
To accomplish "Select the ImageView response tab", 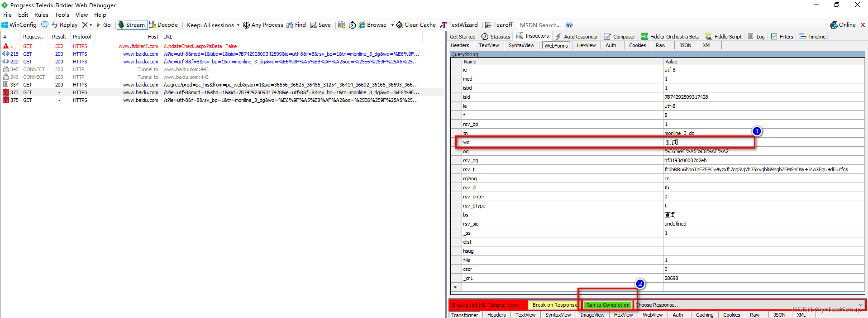I will 592,315.
